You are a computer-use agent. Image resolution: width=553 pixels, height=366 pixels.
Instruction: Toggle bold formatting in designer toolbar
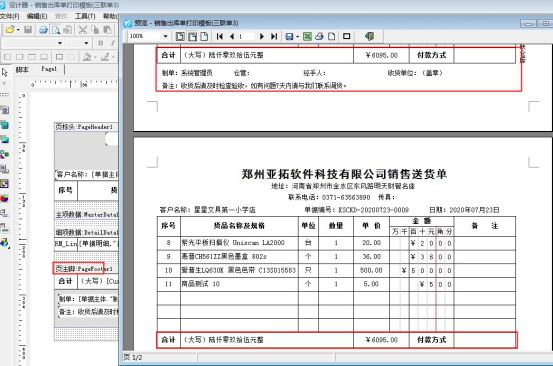click(x=101, y=43)
